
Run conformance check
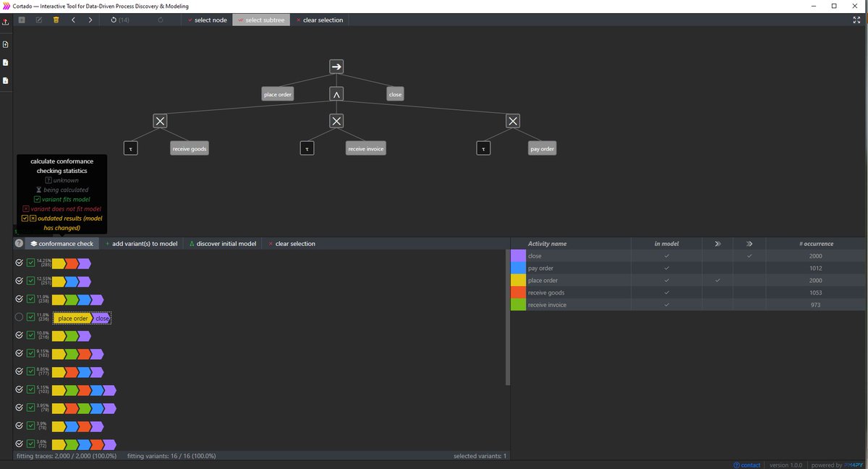pos(61,244)
